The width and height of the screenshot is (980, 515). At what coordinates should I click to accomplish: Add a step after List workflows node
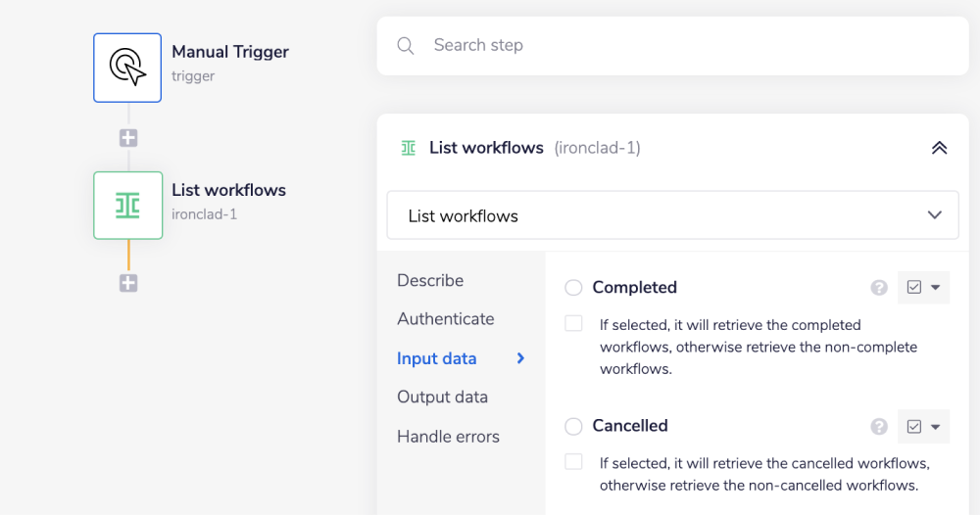tap(128, 283)
